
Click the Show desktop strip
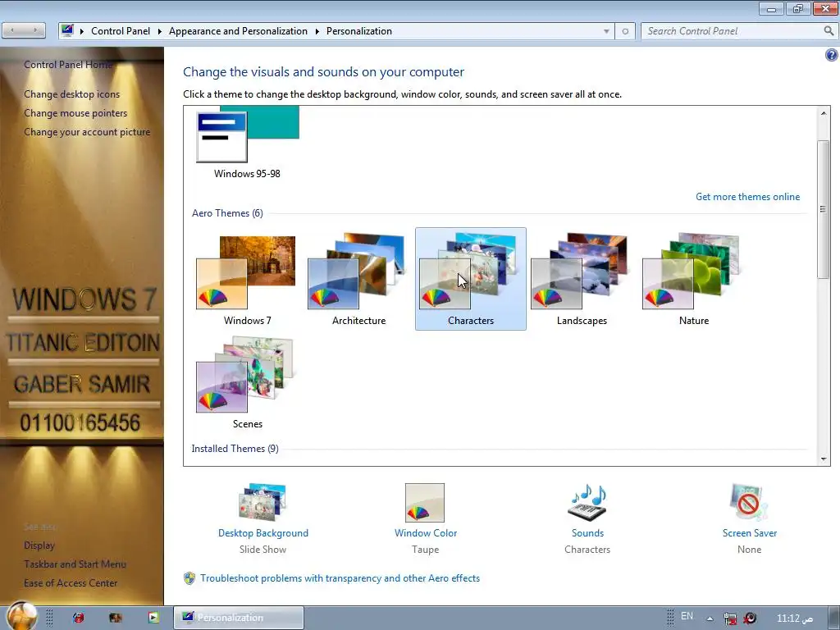[834, 618]
